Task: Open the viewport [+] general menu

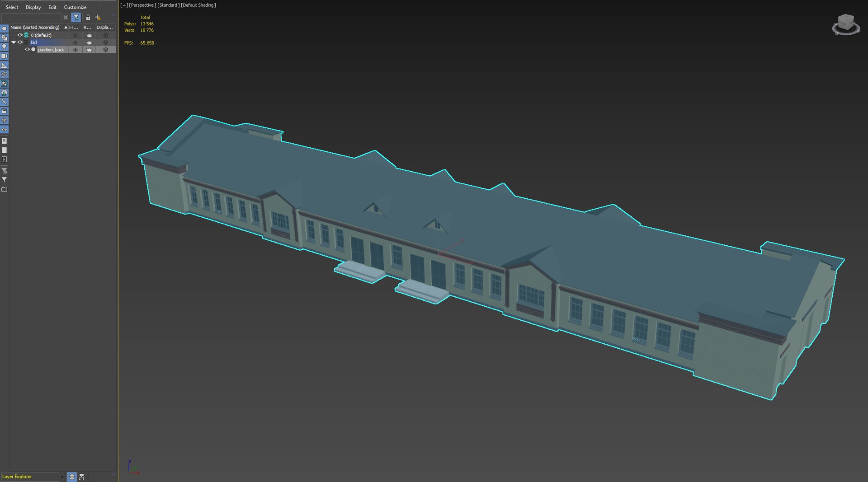Action: click(x=123, y=5)
